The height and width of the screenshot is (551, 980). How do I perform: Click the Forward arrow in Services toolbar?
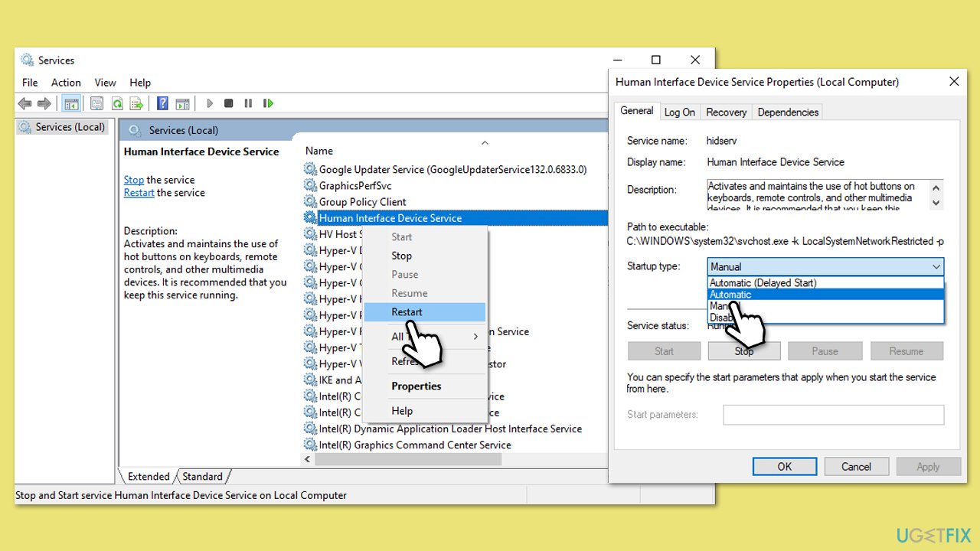[x=44, y=103]
